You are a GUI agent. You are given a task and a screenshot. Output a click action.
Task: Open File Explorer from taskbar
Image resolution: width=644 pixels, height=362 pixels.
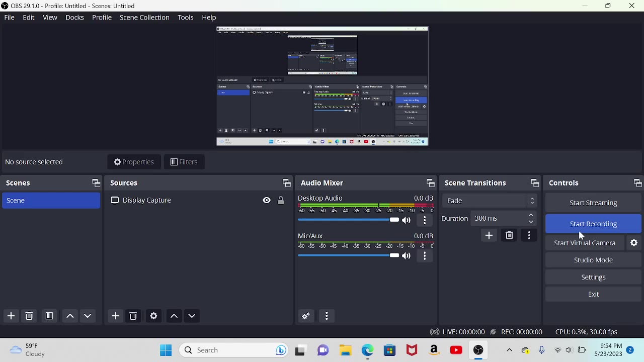345,350
